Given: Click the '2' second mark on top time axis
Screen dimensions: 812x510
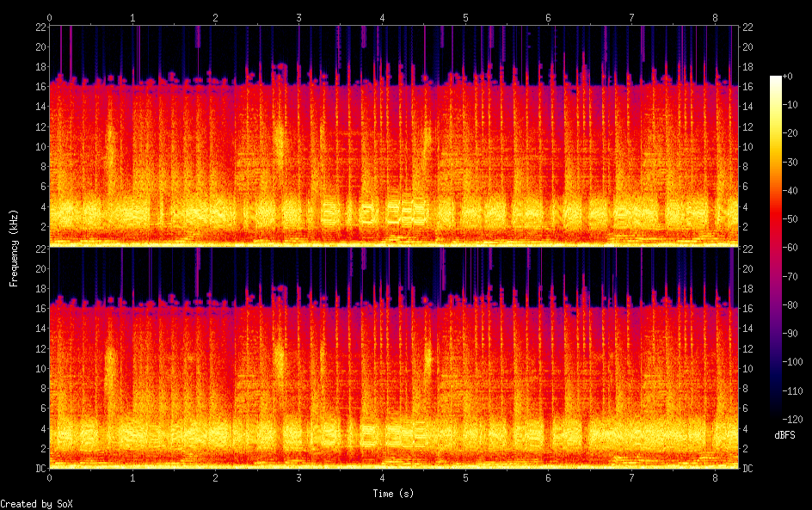Looking at the screenshot, I should [216, 17].
